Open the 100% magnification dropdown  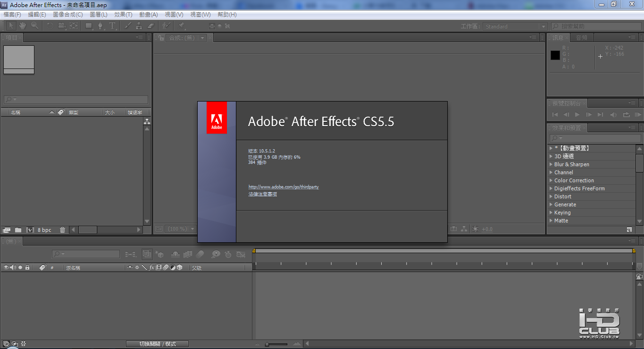(182, 229)
